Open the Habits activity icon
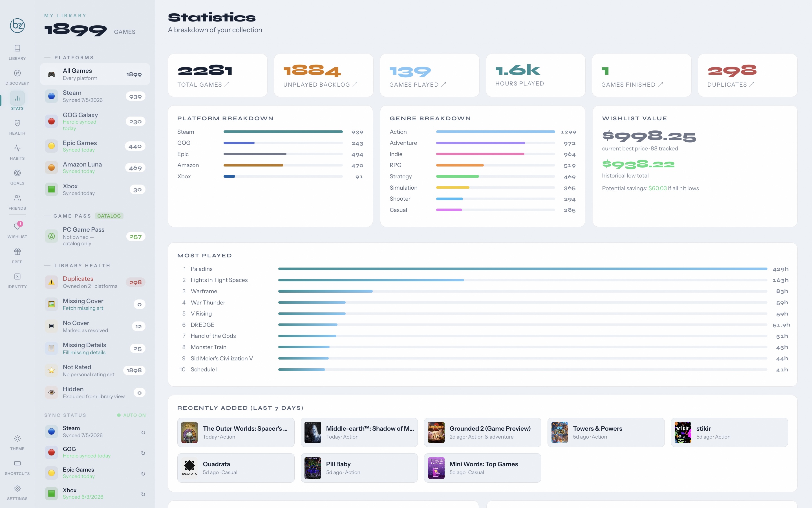 coord(17,148)
